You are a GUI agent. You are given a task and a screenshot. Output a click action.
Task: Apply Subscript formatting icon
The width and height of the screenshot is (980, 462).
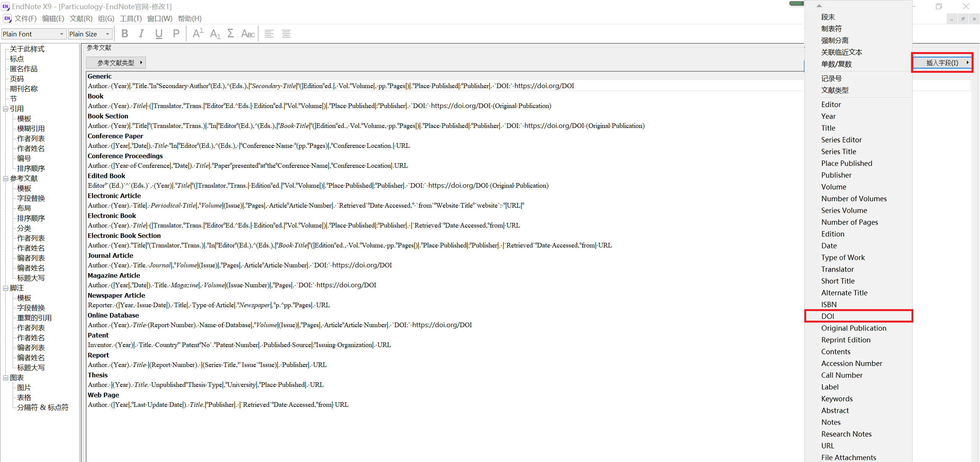215,34
